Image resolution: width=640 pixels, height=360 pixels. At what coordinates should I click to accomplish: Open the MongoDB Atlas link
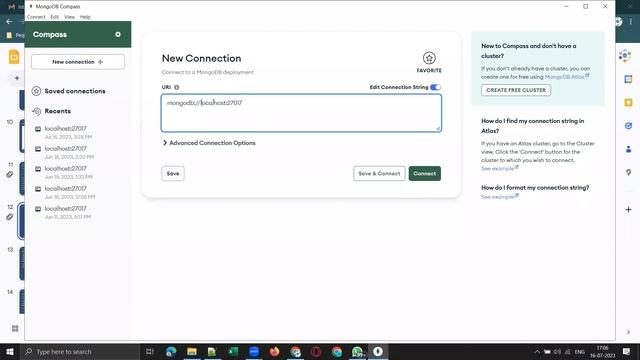pos(567,77)
